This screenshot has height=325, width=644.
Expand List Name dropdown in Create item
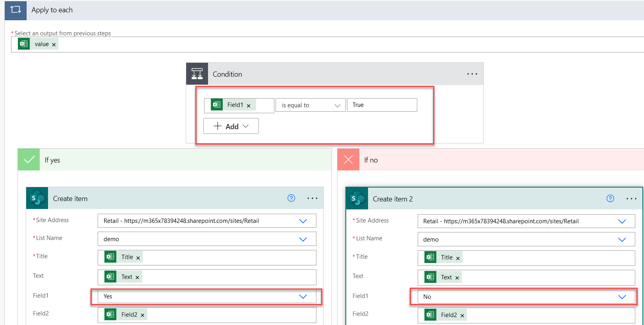(x=303, y=239)
